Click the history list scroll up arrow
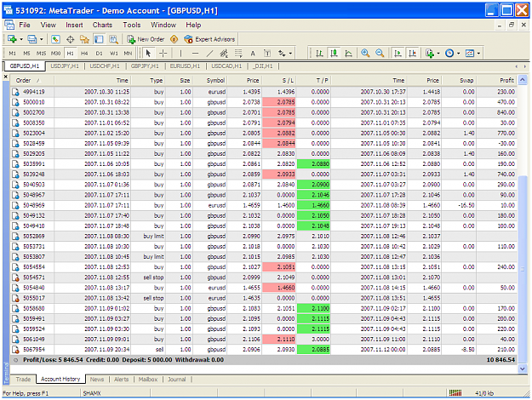Viewport: 532px width, 400px height. pos(523,80)
